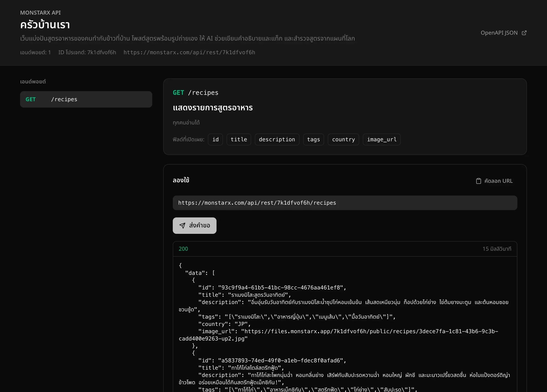Click the "country": "JP" line in response
The height and width of the screenshot is (392, 547).
point(224,324)
